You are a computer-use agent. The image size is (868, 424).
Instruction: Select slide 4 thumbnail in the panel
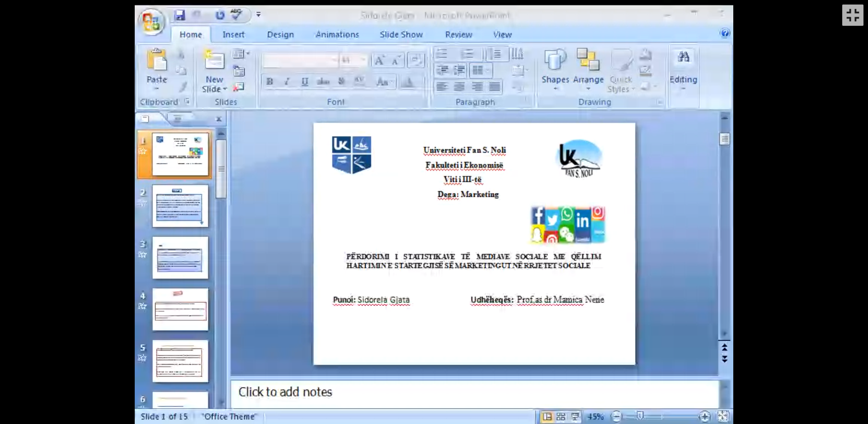(x=180, y=310)
